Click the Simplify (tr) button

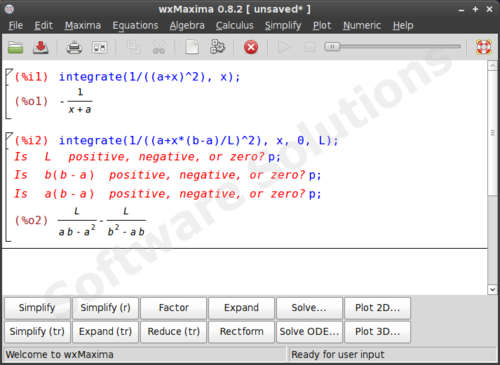pos(37,332)
